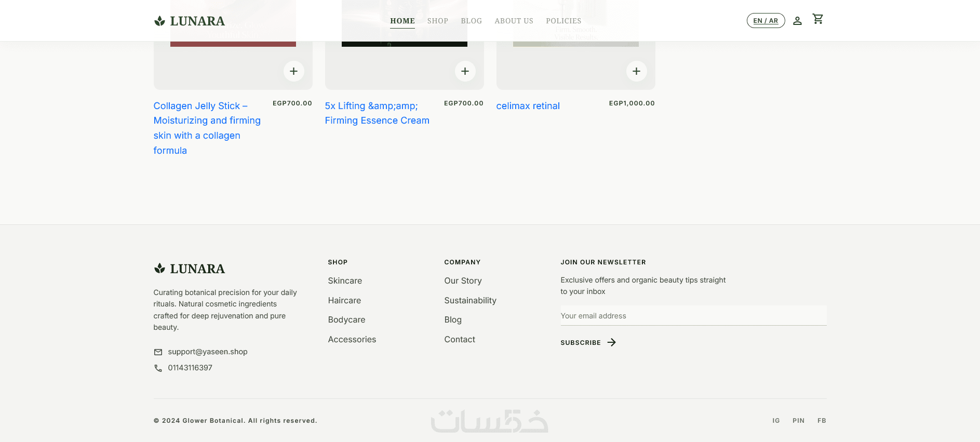Select the Home menu item

click(402, 21)
